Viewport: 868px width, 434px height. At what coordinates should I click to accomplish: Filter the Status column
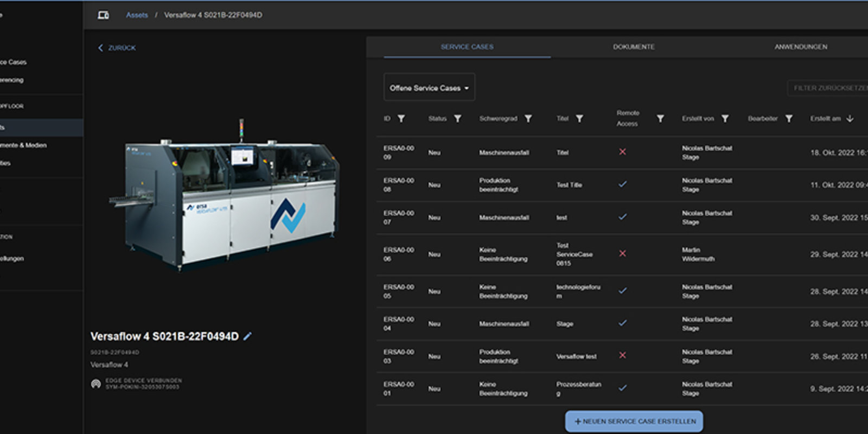458,118
